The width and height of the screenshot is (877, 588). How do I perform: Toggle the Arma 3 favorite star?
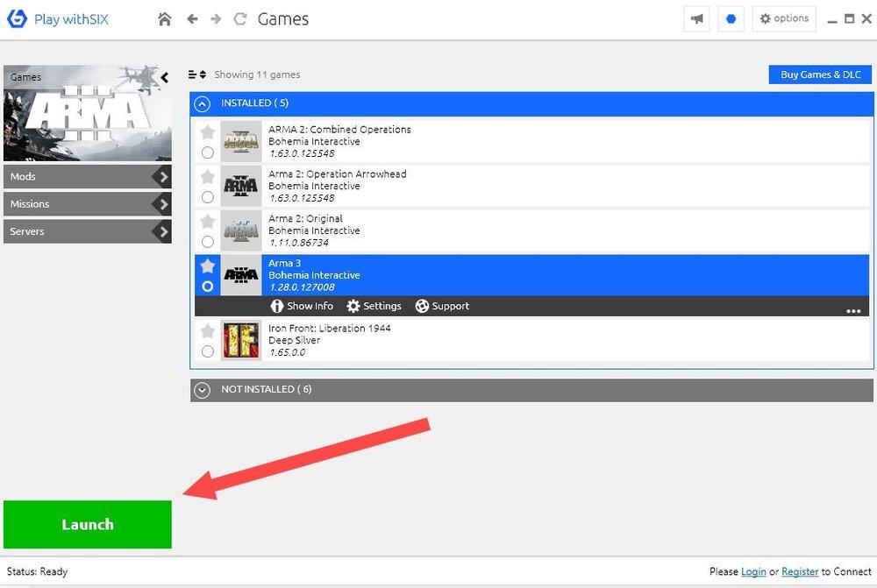(x=208, y=266)
